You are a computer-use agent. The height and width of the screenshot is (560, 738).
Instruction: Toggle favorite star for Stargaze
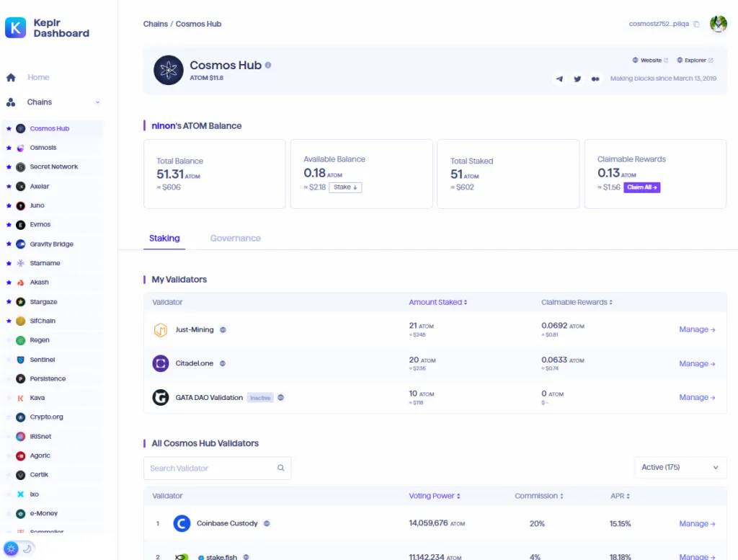click(x=9, y=302)
